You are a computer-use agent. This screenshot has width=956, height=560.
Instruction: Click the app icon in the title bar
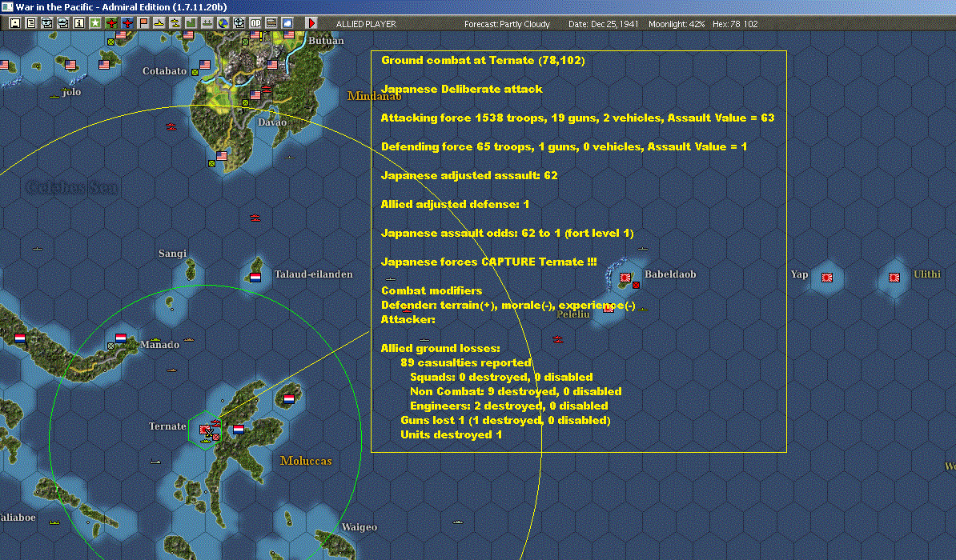(6, 6)
